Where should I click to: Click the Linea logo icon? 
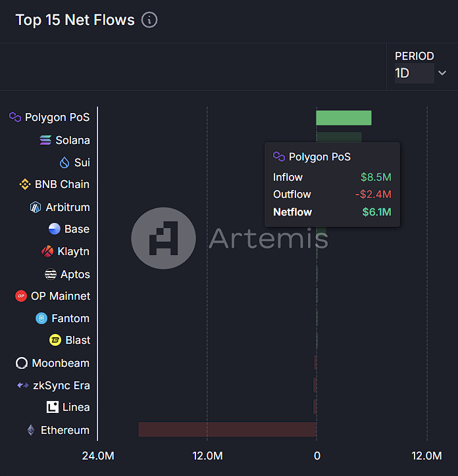(53, 407)
